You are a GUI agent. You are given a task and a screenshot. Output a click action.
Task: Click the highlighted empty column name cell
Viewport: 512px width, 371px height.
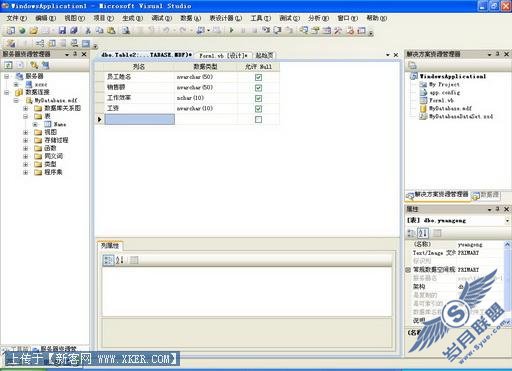140,119
